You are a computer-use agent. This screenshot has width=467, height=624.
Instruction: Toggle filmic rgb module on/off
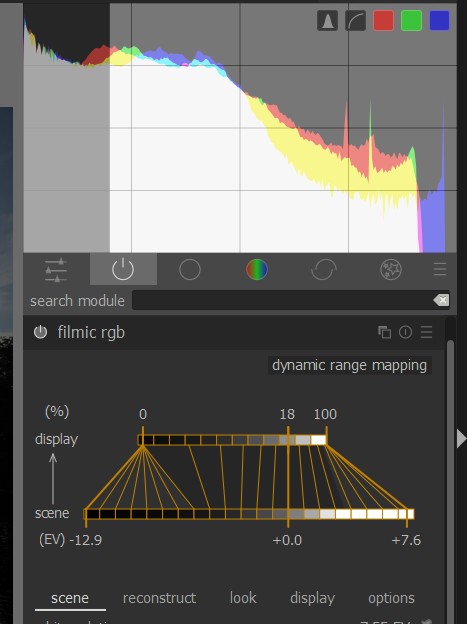(x=40, y=332)
